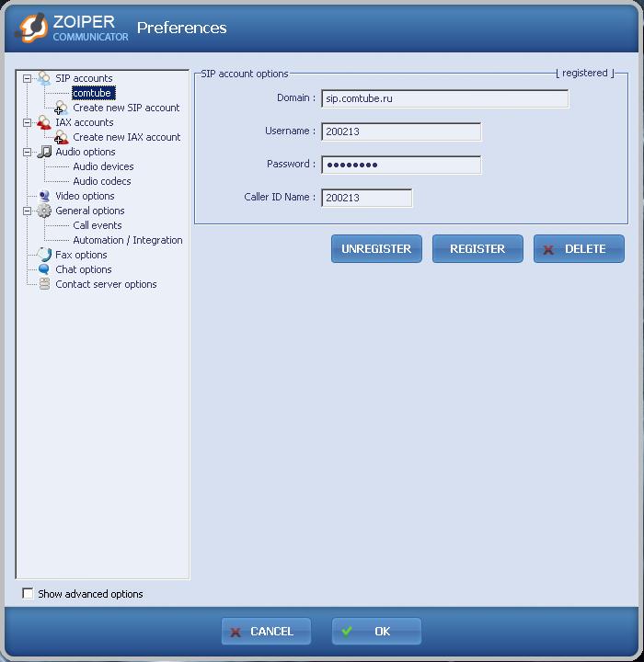Click the General options gear icon
Screen dimensions: 644x662
44,211
